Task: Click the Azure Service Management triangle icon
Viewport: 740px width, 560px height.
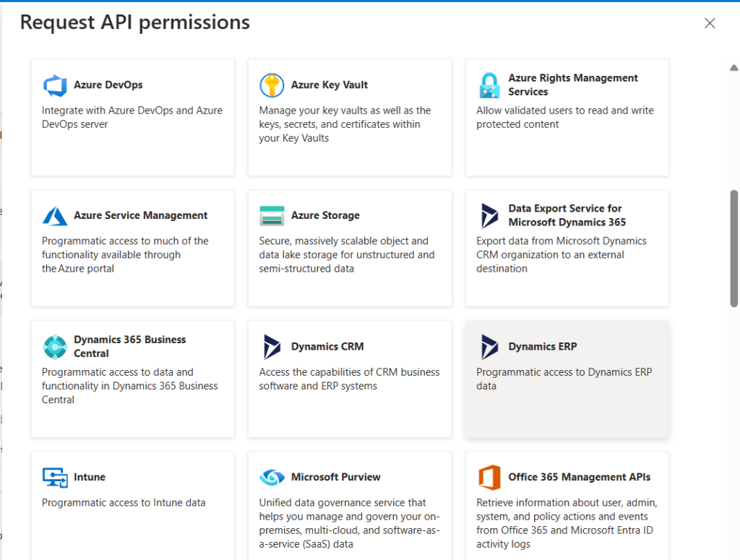Action: pyautogui.click(x=55, y=216)
